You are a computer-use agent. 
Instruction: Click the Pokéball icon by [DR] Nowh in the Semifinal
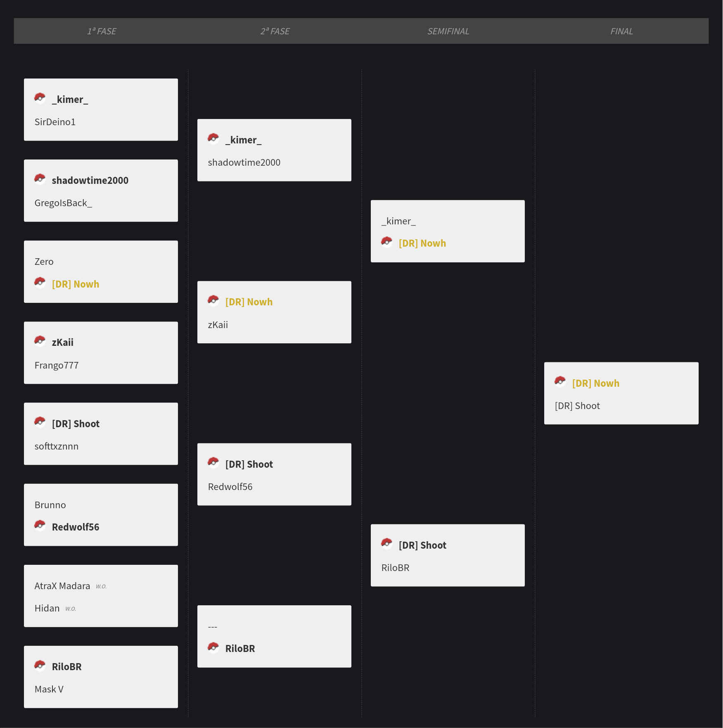pos(386,241)
